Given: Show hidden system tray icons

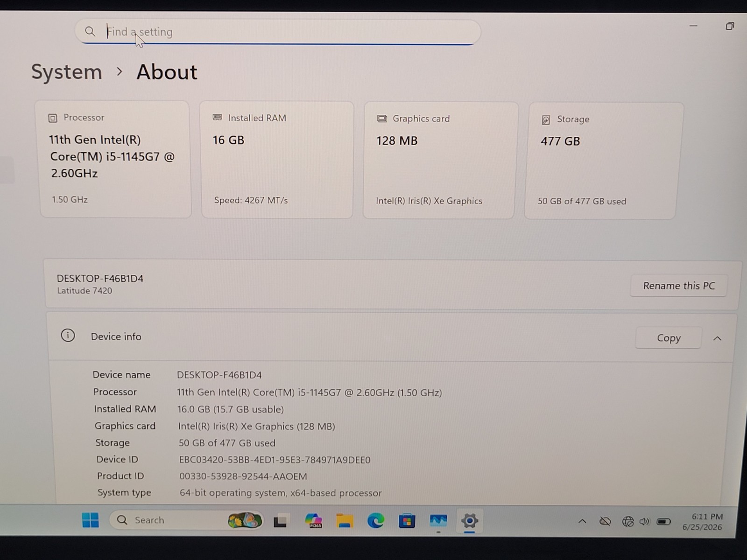Looking at the screenshot, I should point(582,521).
